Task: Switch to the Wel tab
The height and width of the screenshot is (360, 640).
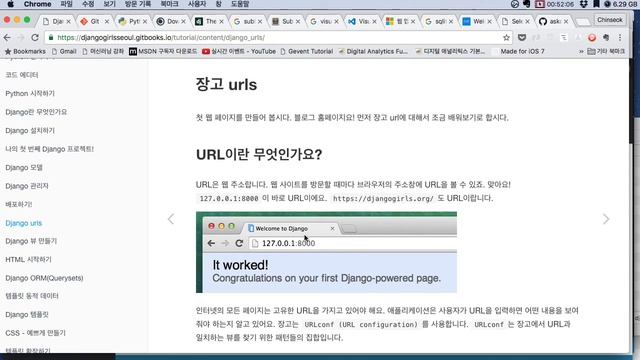Action: click(476, 21)
